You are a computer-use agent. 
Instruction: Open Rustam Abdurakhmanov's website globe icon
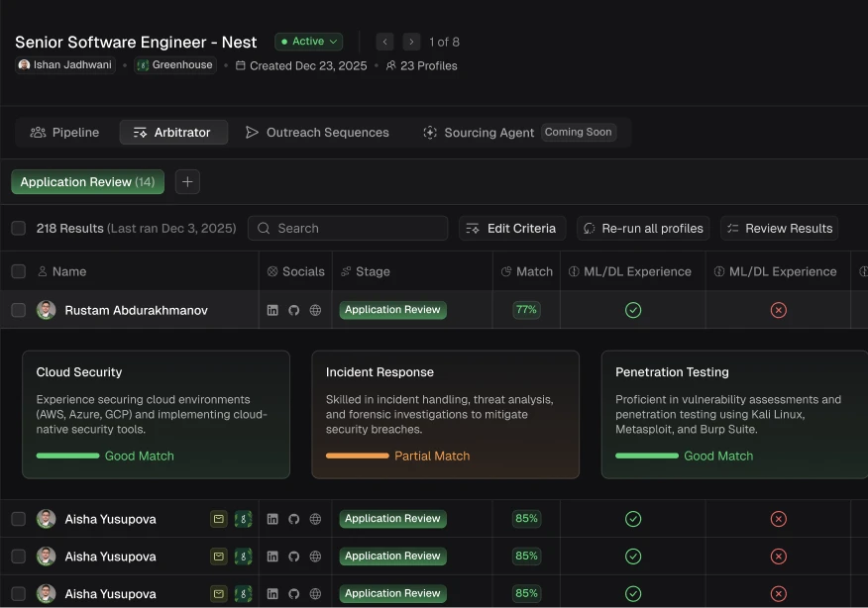click(315, 310)
